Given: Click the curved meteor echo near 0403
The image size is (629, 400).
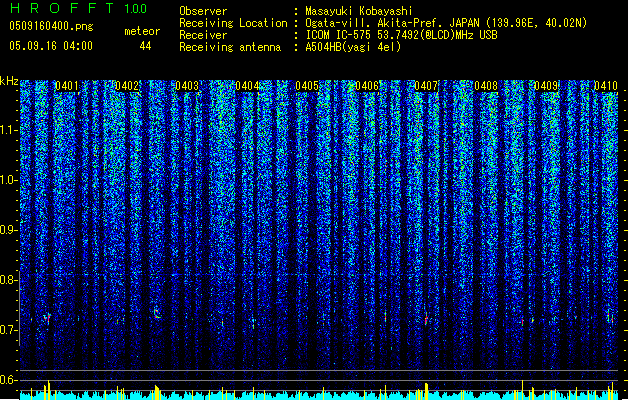Looking at the screenshot, I should click(157, 313).
